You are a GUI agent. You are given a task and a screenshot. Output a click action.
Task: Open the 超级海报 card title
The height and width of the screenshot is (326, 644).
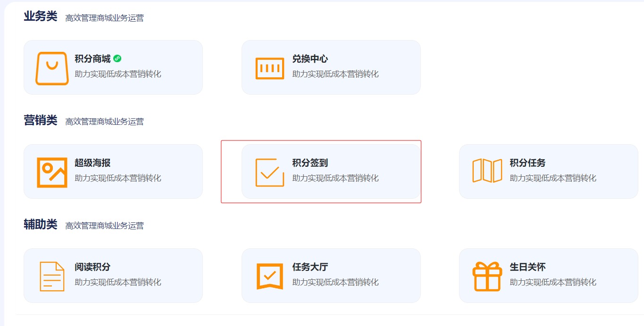click(x=92, y=163)
